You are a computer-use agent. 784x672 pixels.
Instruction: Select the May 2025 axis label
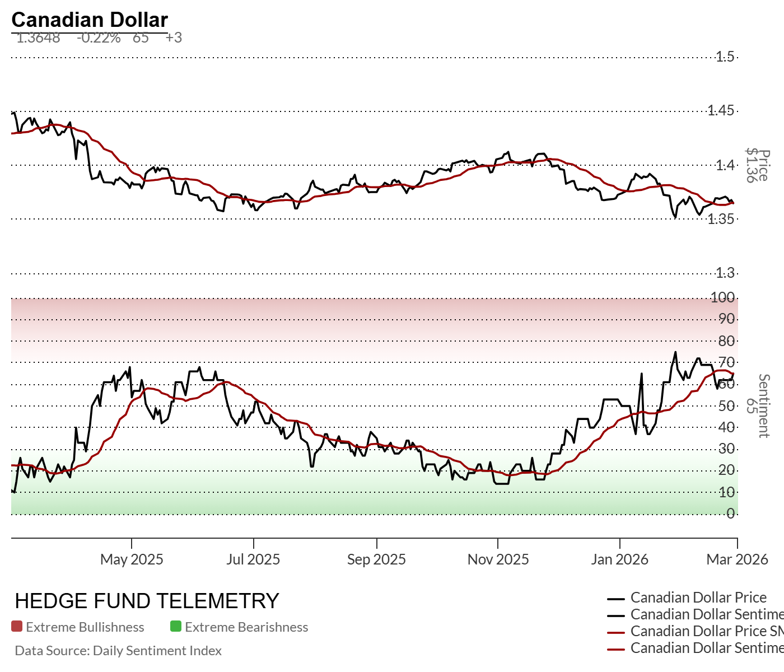point(132,559)
